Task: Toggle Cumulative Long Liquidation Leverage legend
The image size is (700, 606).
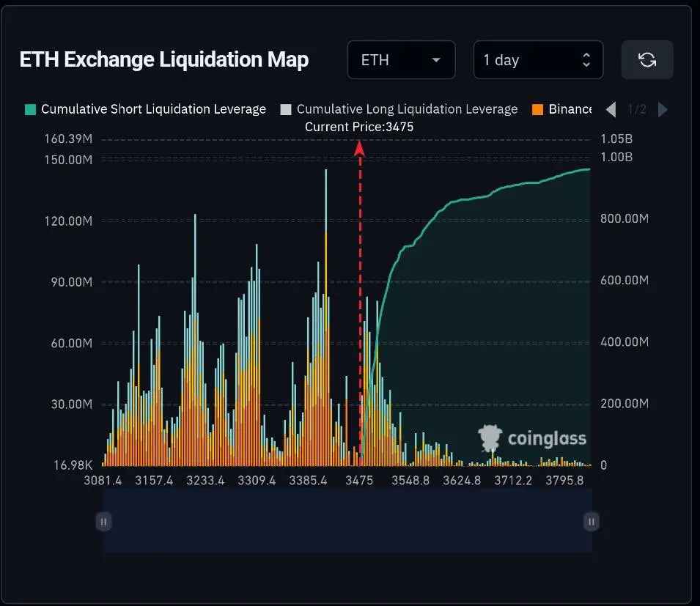Action: pos(399,109)
